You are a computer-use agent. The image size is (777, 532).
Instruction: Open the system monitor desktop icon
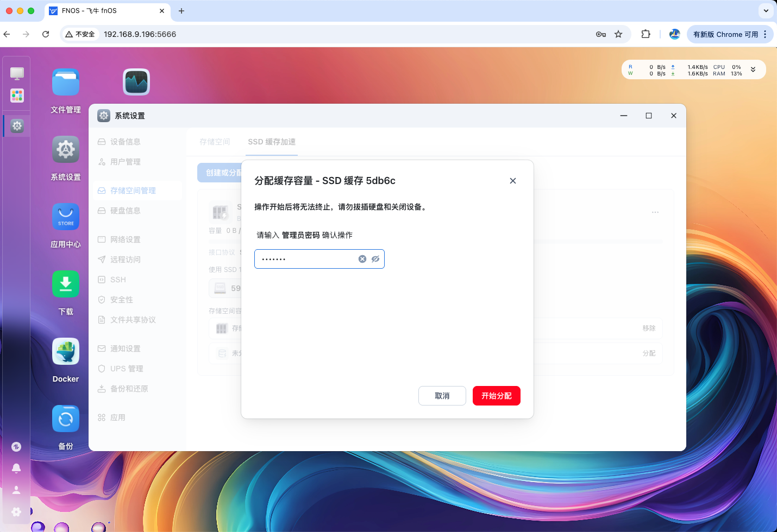tap(136, 83)
